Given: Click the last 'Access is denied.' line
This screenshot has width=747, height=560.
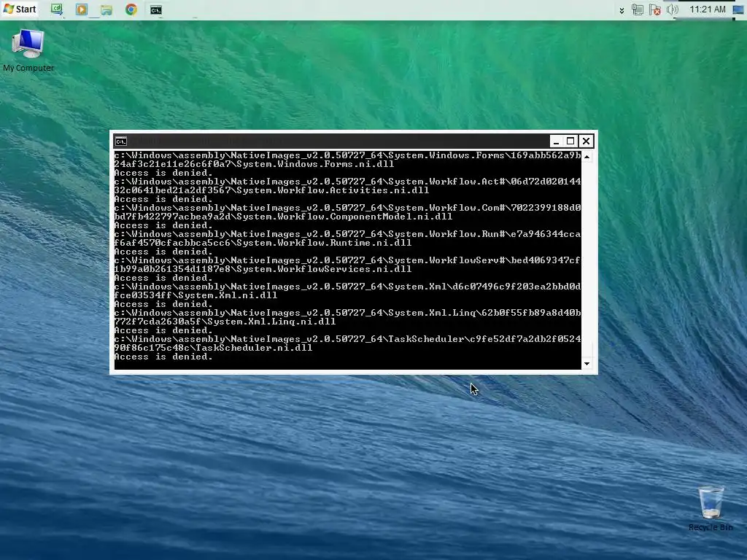Looking at the screenshot, I should pyautogui.click(x=163, y=357).
